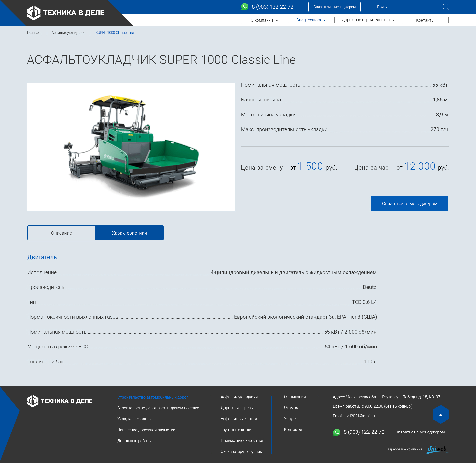The image size is (476, 463).
Task: Go to Асфальтоукладчики breadcrumb link
Action: pyautogui.click(x=68, y=33)
